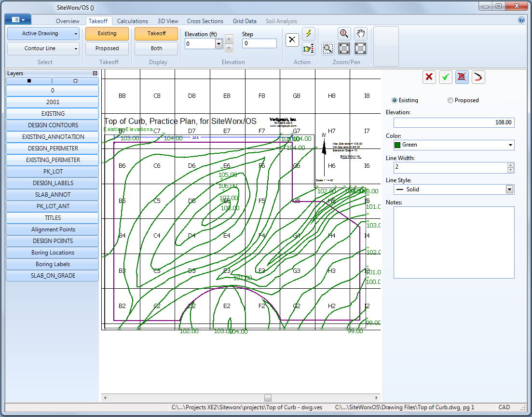Toggle the EXISTING layer
Image resolution: width=532 pixels, height=417 pixels.
(x=53, y=114)
